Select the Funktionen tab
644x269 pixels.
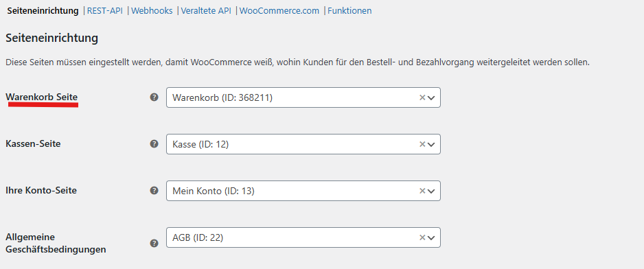click(x=349, y=11)
